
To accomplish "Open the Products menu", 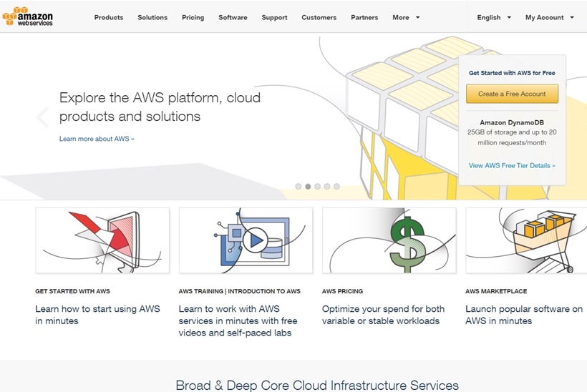I will [109, 17].
